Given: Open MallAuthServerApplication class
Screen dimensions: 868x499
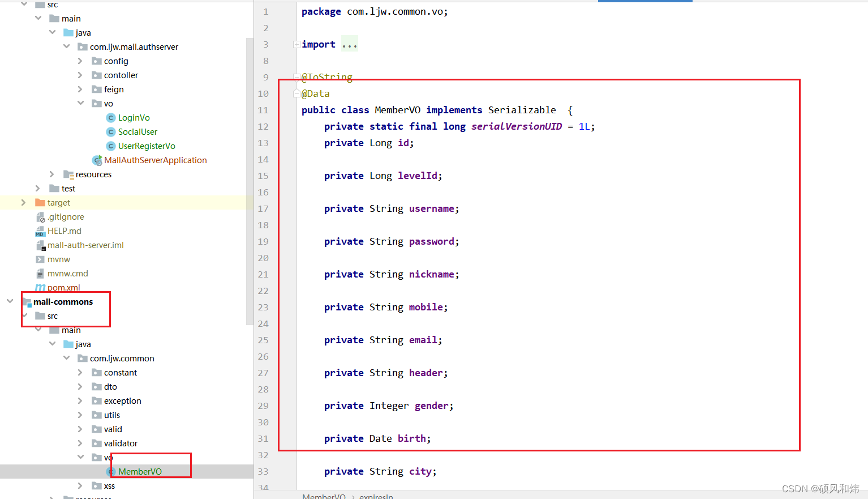Looking at the screenshot, I should pyautogui.click(x=156, y=160).
